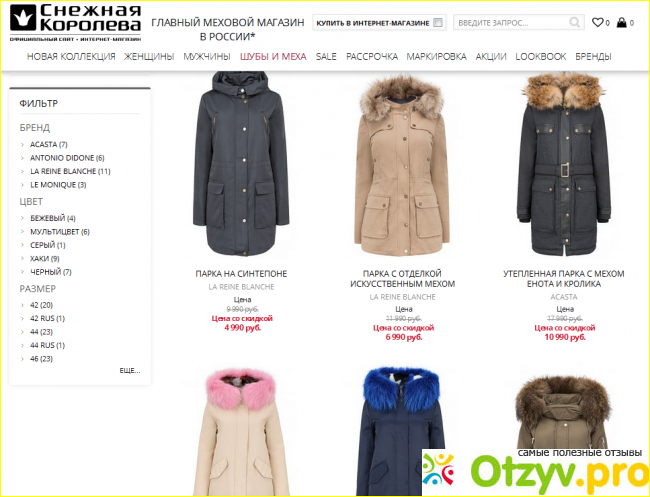This screenshot has width=650, height=497.
Task: Open the shopping bag cart icon
Action: tap(621, 22)
